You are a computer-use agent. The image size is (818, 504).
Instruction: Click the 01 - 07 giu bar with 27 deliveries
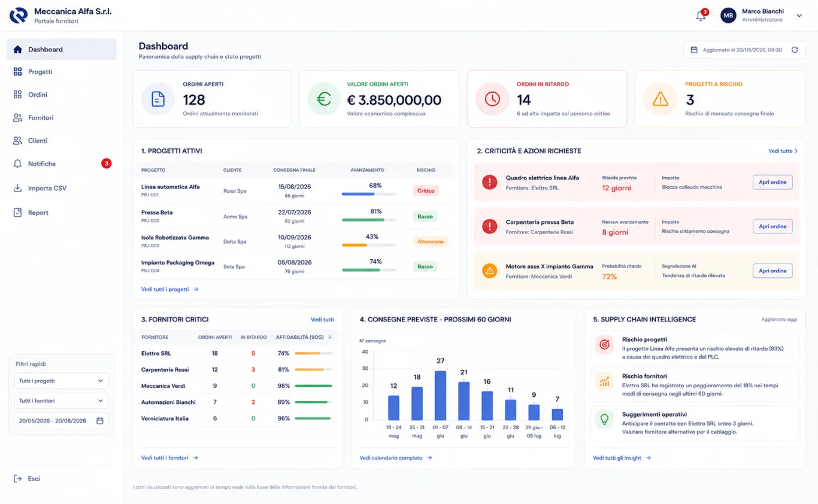440,395
